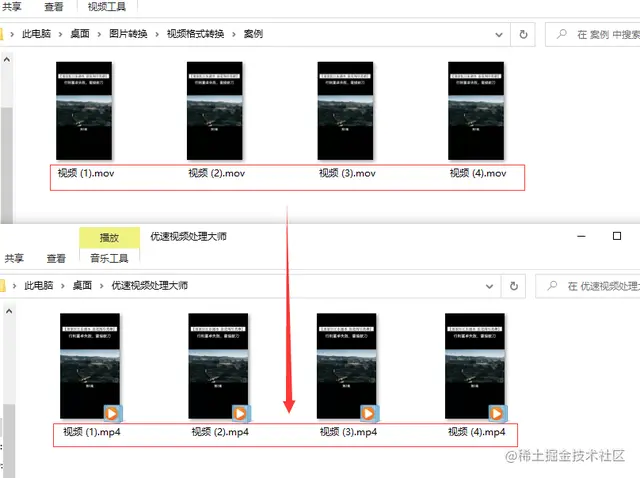The width and height of the screenshot is (640, 478).
Task: Click search magnifier icon in lower window
Action: point(552,285)
